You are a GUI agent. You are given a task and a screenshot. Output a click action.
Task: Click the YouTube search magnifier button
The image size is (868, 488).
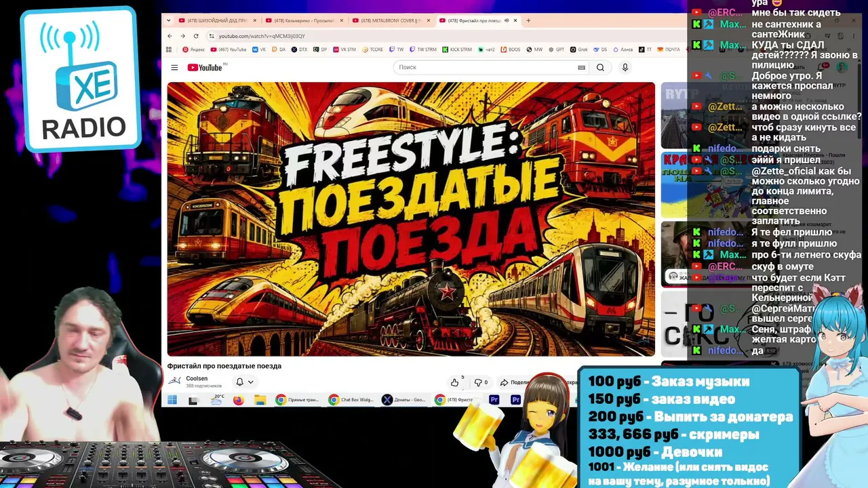(x=600, y=67)
